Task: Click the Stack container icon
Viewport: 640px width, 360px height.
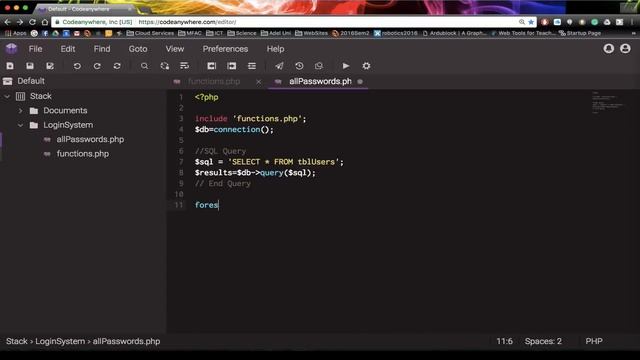Action: (20, 96)
